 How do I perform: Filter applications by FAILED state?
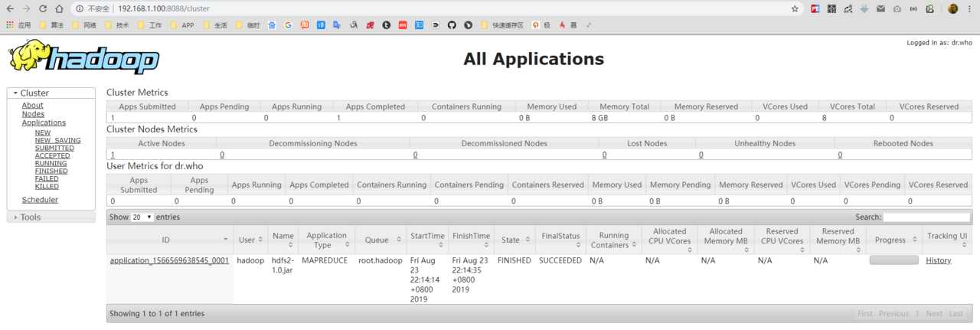click(47, 178)
